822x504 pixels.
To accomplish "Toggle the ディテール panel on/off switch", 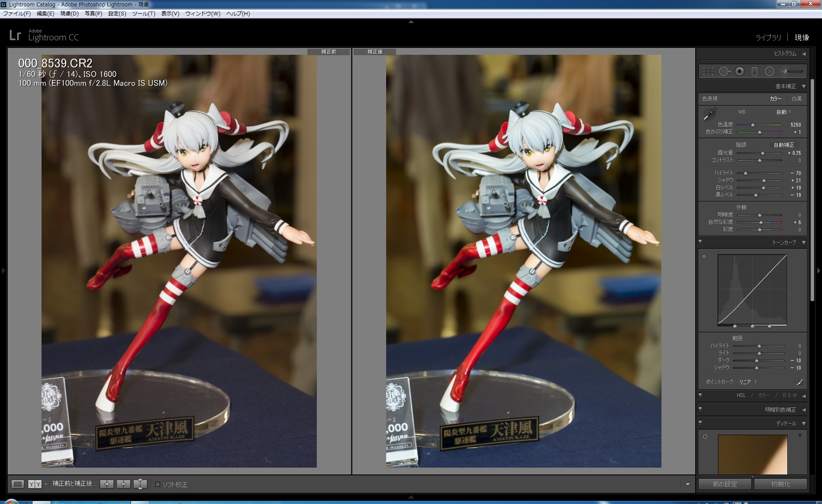I will click(700, 423).
